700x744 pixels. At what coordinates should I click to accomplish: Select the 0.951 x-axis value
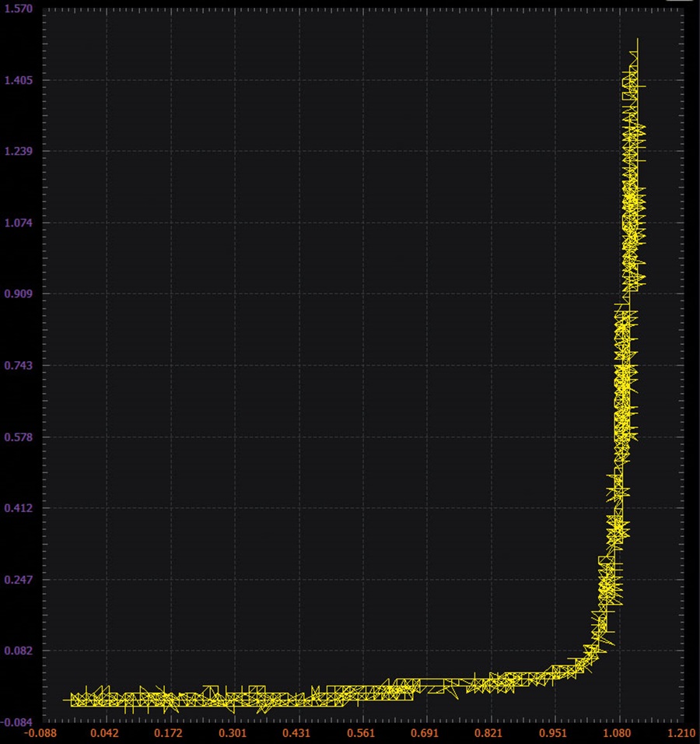[x=553, y=734]
